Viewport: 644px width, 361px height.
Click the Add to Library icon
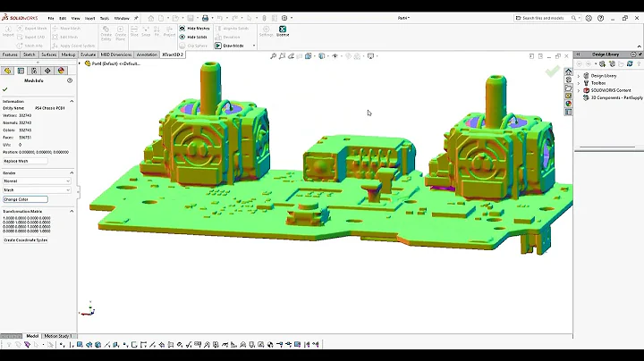pos(603,64)
